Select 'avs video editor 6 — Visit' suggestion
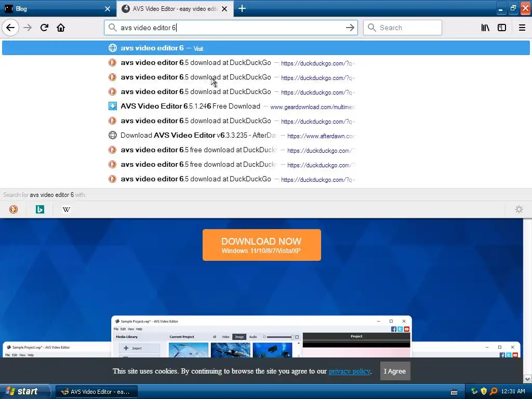Screen dimensions: 532x399 click(x=265, y=48)
